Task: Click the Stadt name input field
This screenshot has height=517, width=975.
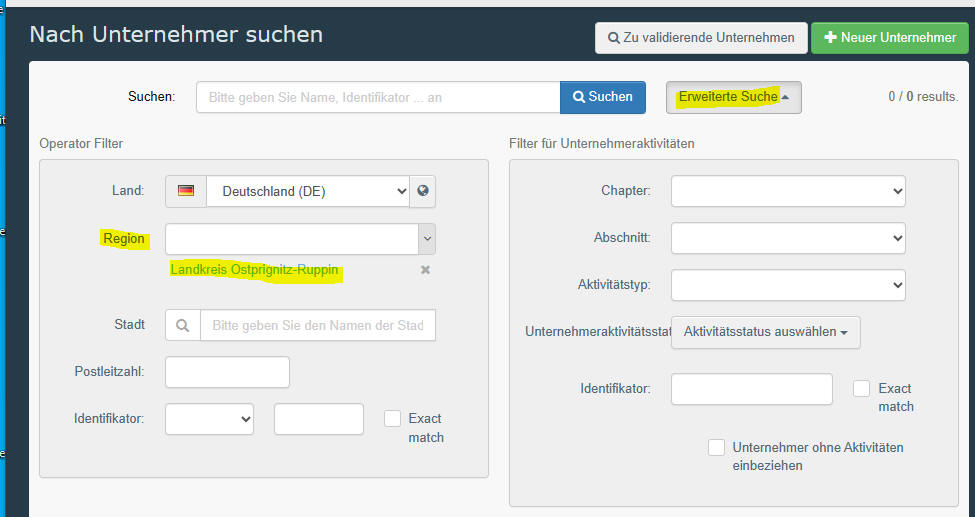Action: point(318,325)
